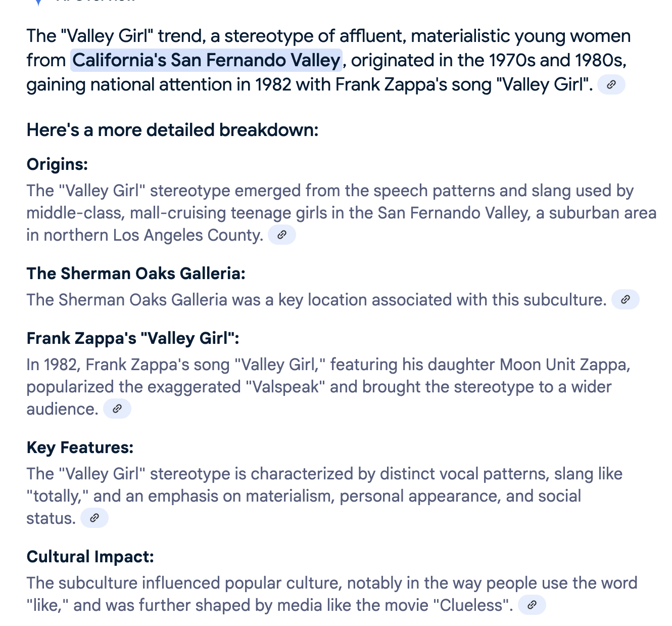Click the "Origins:" heading
Screen dimensions: 672x626
[57, 164]
